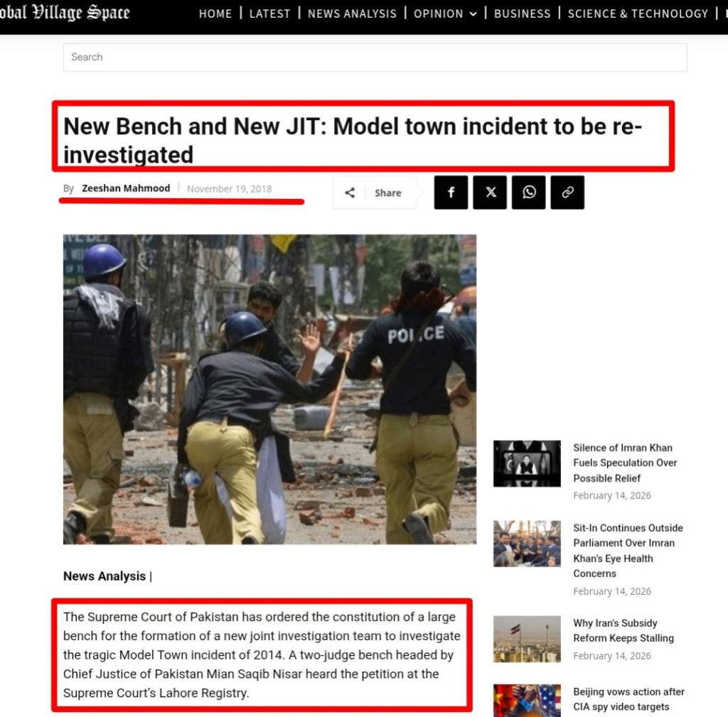This screenshot has width=728, height=717.
Task: Read Sit-In Continues Outside Parliament story
Action: click(x=628, y=551)
